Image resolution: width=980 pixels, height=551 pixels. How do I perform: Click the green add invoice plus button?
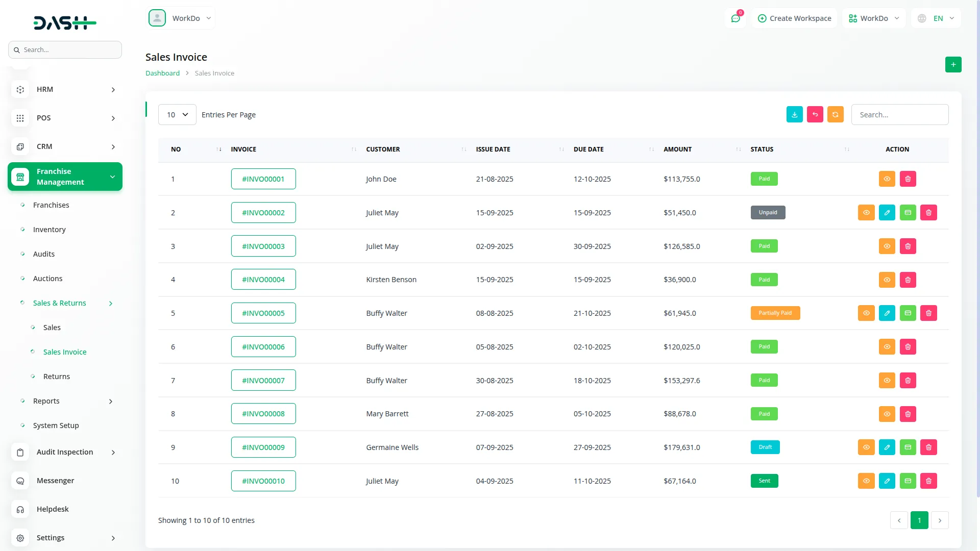pyautogui.click(x=953, y=65)
